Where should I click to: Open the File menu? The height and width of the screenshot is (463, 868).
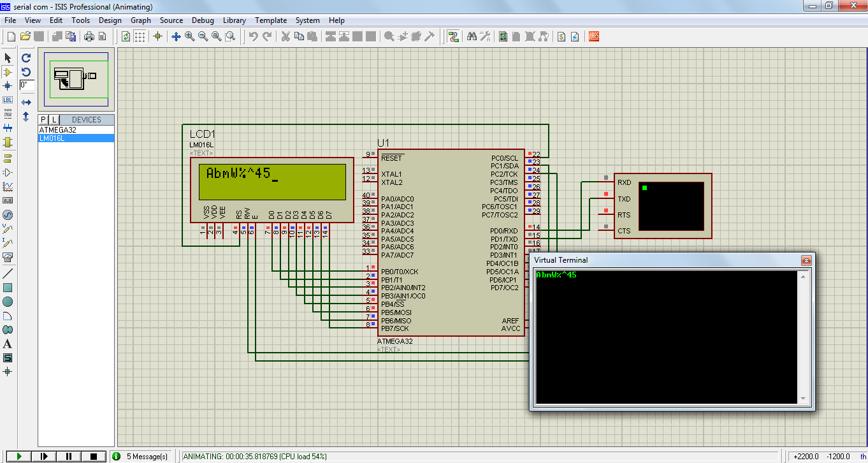pos(10,20)
